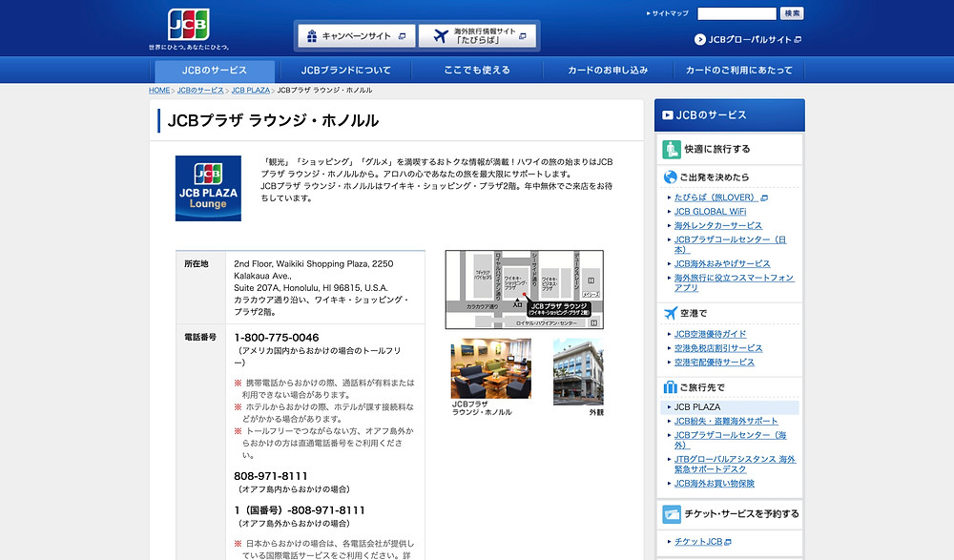Screen dimensions: 954x560
Task: Focus the site search input field
Action: point(736,13)
